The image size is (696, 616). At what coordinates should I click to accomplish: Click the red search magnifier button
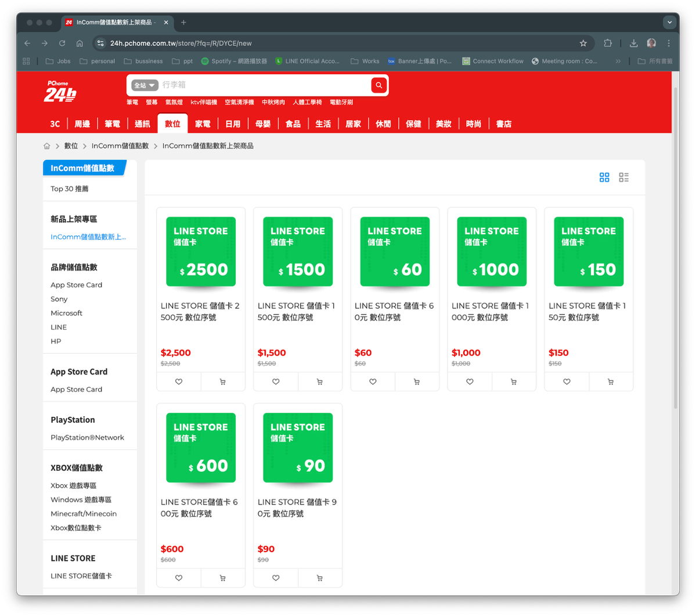[378, 85]
